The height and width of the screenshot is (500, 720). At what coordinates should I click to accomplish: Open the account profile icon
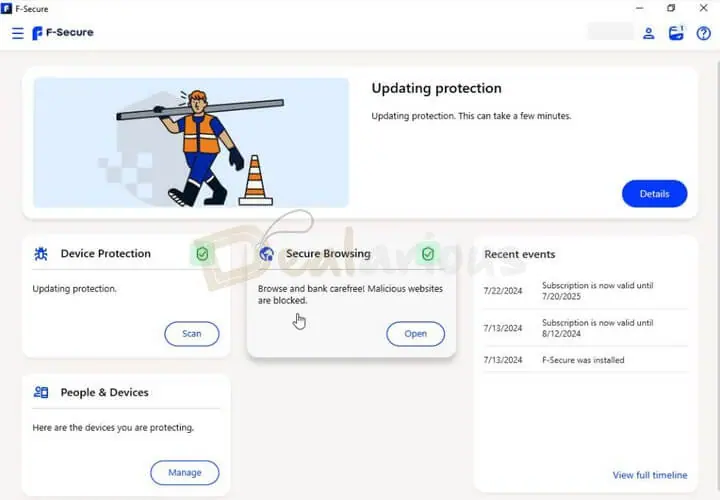(x=648, y=33)
